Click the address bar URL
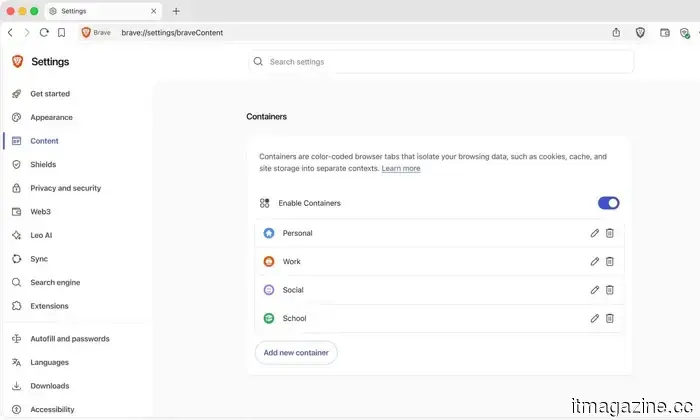Image resolution: width=700 pixels, height=420 pixels. (x=172, y=33)
